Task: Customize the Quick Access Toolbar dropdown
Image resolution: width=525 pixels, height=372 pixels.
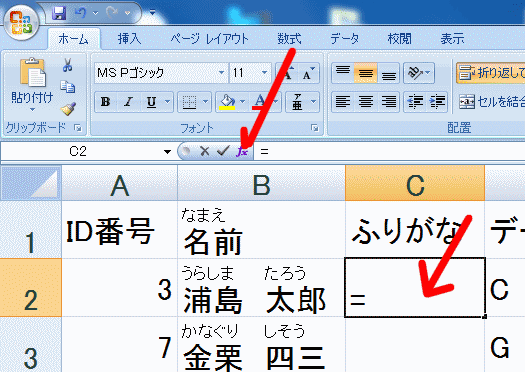Action: pyautogui.click(x=152, y=13)
